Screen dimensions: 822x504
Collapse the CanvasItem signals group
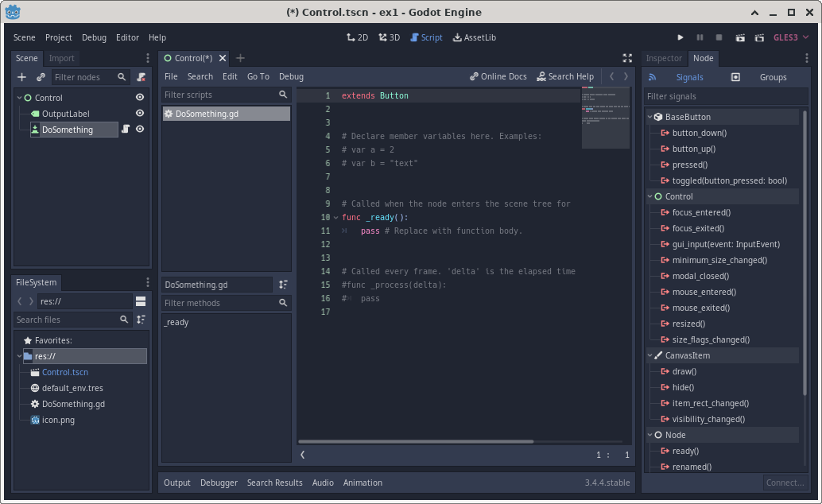[x=650, y=355]
